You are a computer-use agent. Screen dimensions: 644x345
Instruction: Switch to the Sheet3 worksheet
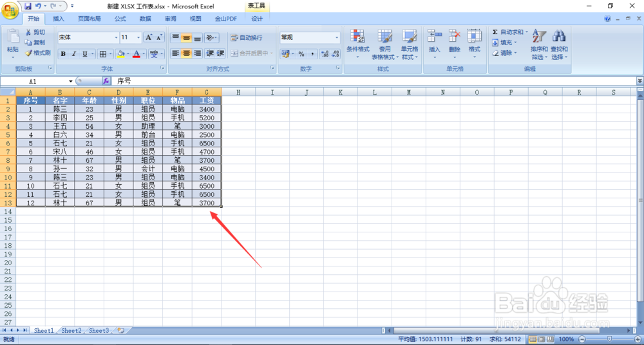99,330
